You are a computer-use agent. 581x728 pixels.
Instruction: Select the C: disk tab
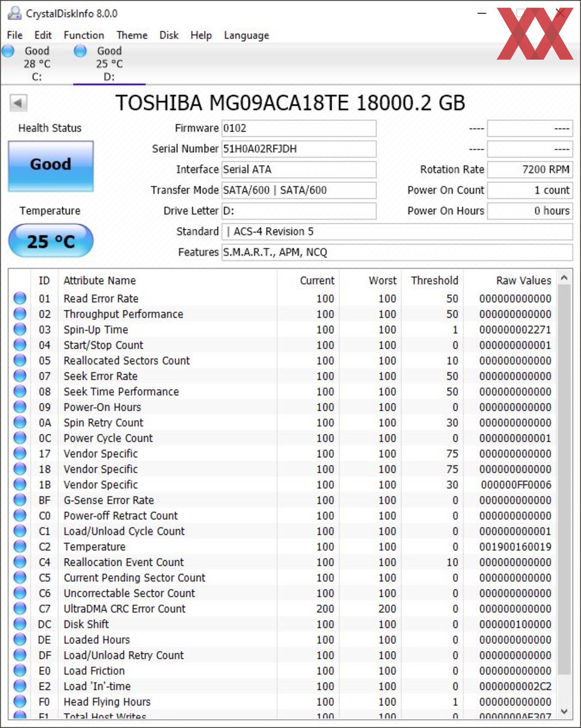pos(36,64)
